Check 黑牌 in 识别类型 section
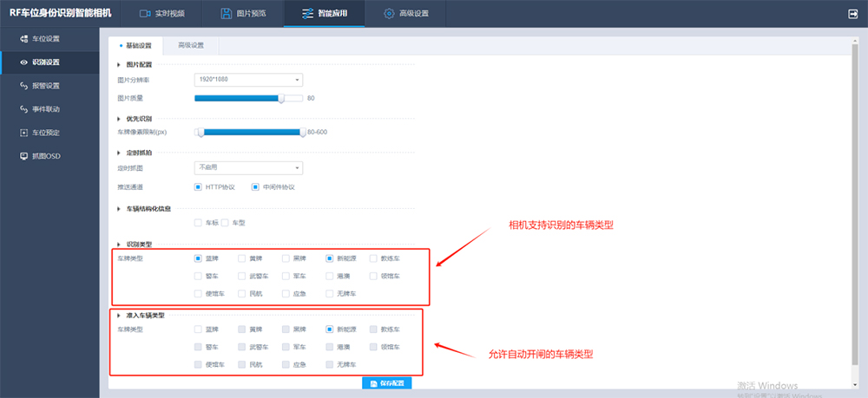 [286, 258]
